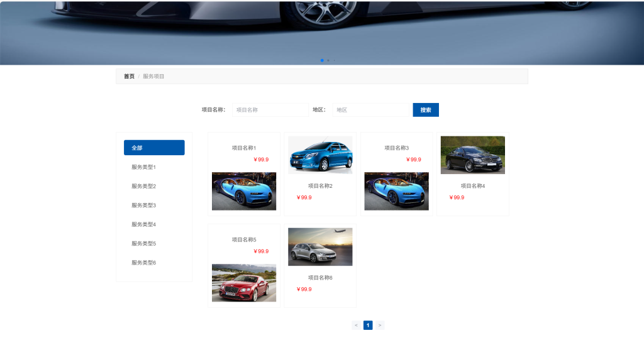Select 服务类型3 in the sidebar
The width and height of the screenshot is (644, 338).
pos(143,205)
